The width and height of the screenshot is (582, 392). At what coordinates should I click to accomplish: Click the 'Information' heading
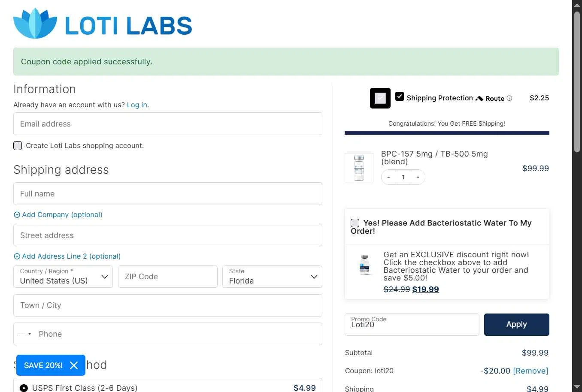(45, 89)
